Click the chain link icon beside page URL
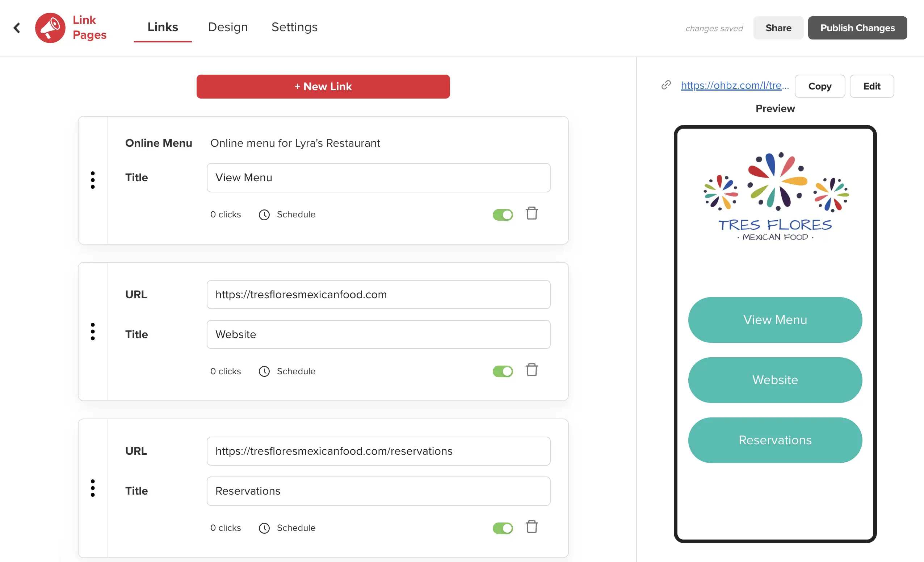This screenshot has width=924, height=562. coord(666,85)
